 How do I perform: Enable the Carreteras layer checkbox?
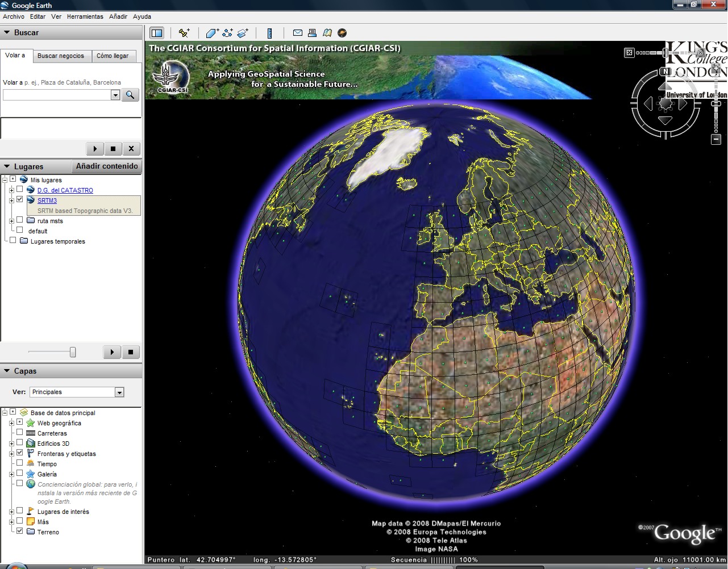coord(20,433)
